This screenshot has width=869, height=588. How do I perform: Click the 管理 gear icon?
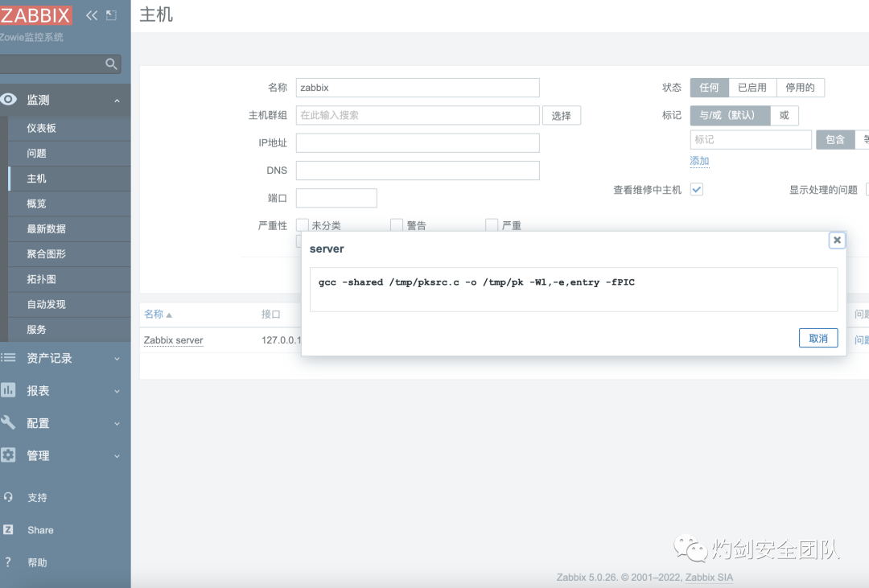[x=8, y=455]
